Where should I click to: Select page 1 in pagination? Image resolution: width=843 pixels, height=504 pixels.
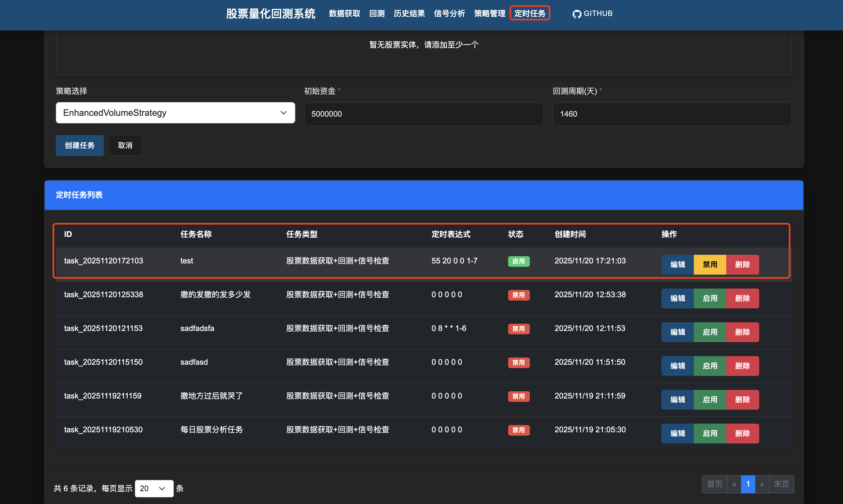point(748,484)
